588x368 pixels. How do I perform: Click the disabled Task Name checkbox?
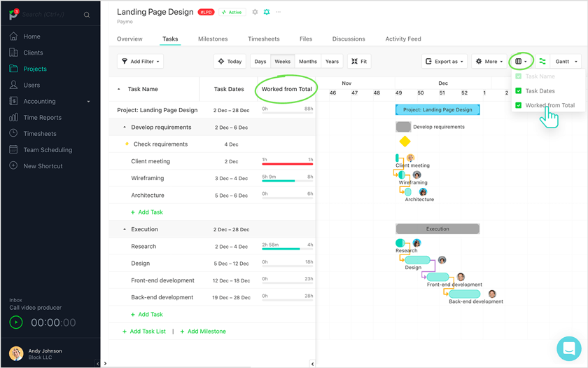point(518,76)
